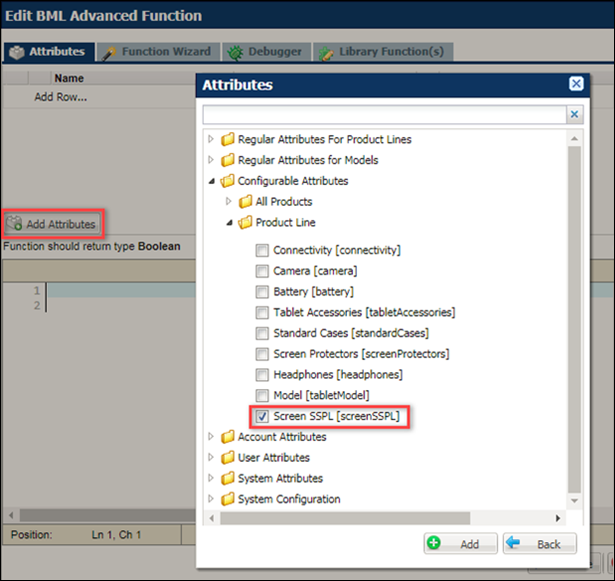Collapse the Product Line folder

click(x=229, y=222)
